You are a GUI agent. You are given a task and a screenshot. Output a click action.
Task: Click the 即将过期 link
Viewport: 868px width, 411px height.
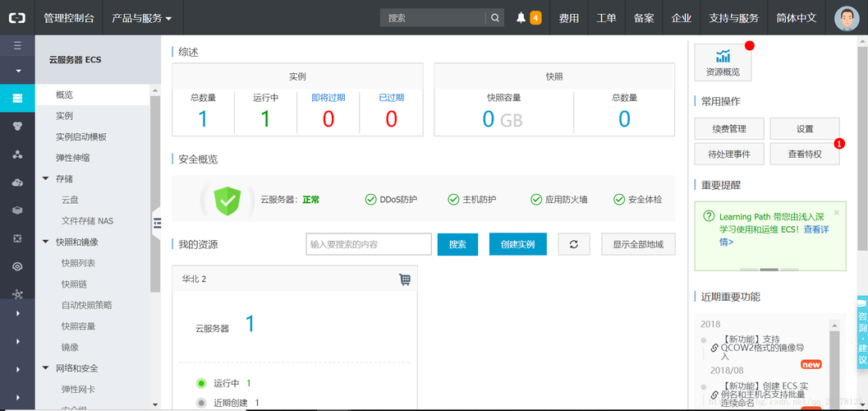(328, 98)
